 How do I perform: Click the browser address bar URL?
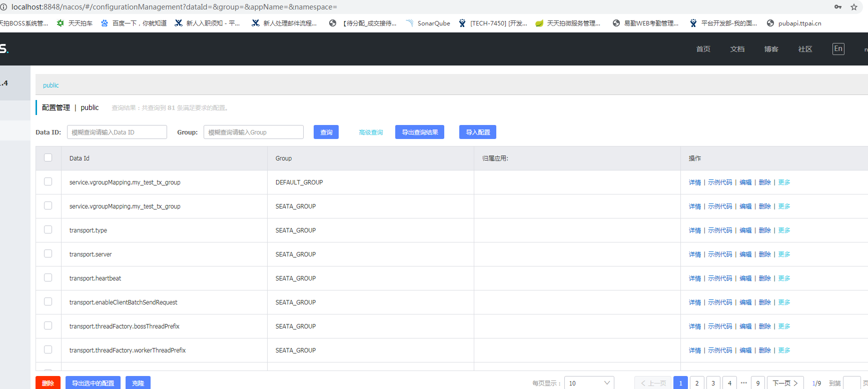tap(174, 7)
